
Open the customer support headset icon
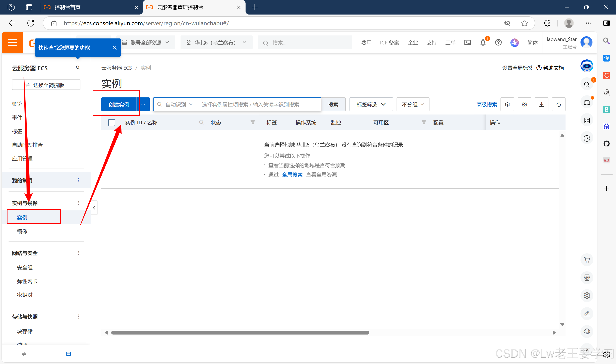587,331
